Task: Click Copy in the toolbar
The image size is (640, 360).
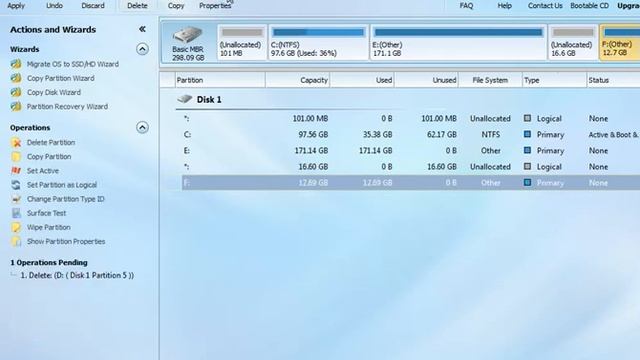Action: click(176, 6)
